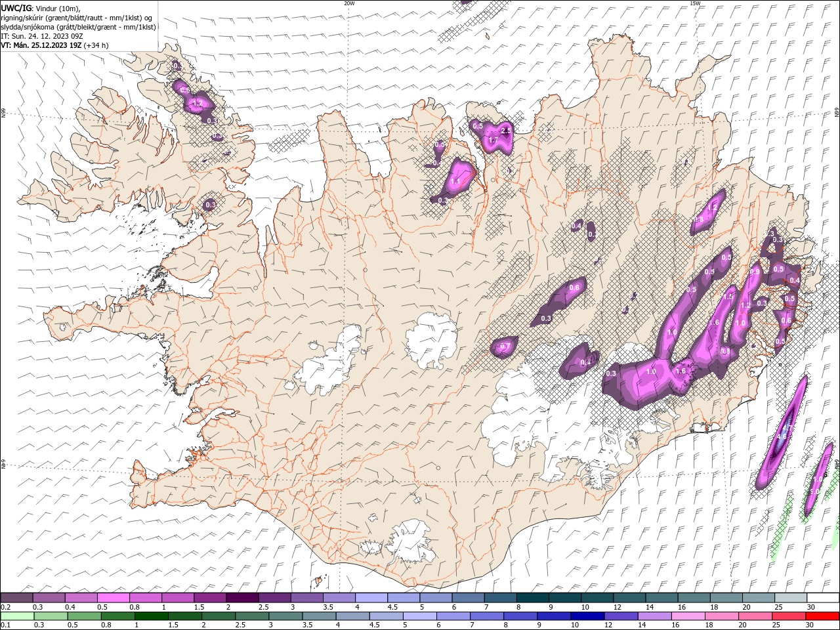Click the palest green lower swatch between 0.1 and 0.3

click(x=17, y=616)
